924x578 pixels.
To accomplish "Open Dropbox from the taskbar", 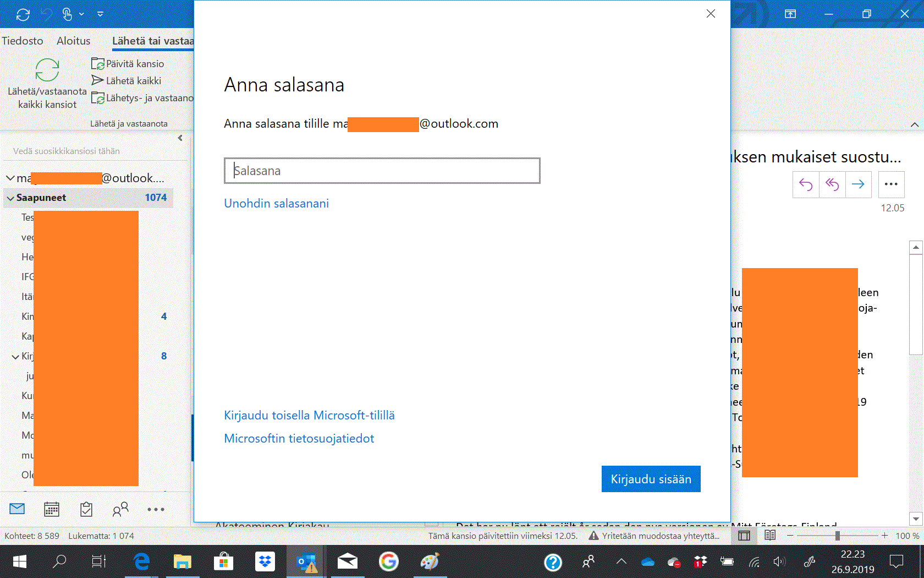I will point(265,561).
